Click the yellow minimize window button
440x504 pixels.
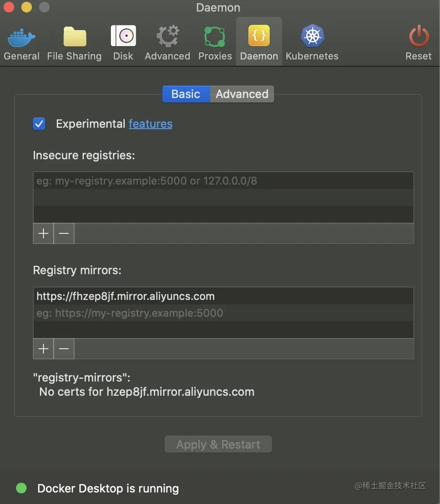point(27,7)
